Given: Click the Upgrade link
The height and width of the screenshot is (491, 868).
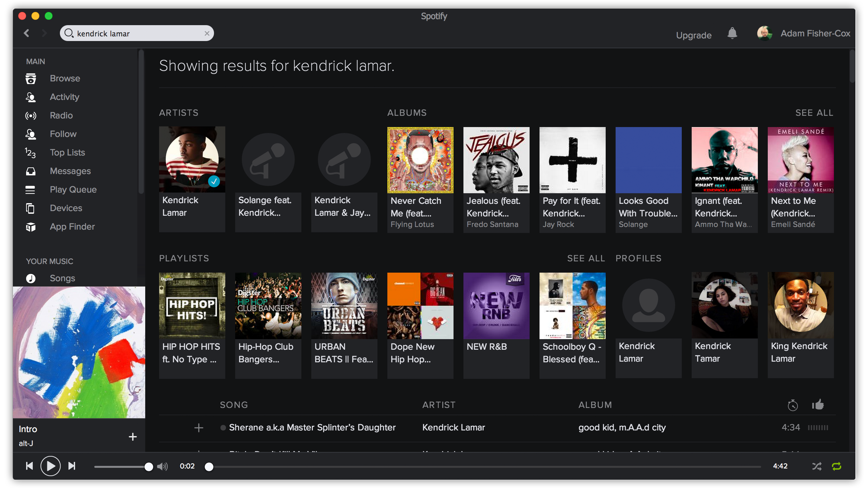Looking at the screenshot, I should tap(693, 35).
